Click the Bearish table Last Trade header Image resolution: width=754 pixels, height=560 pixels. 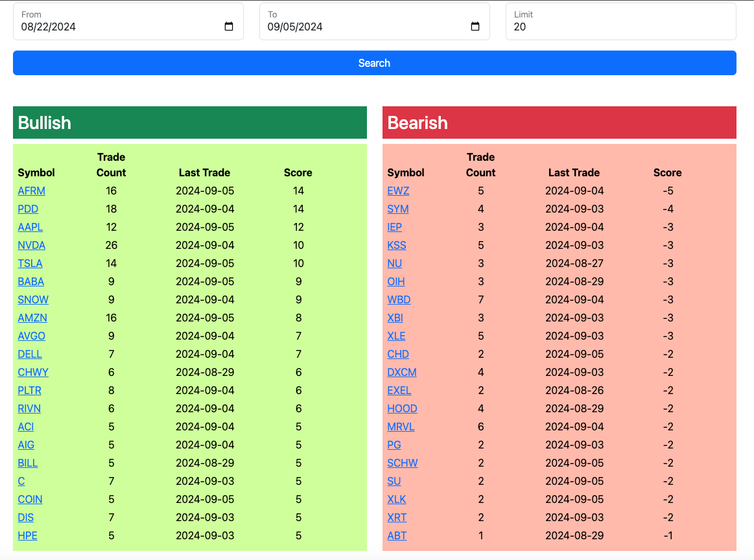(574, 172)
